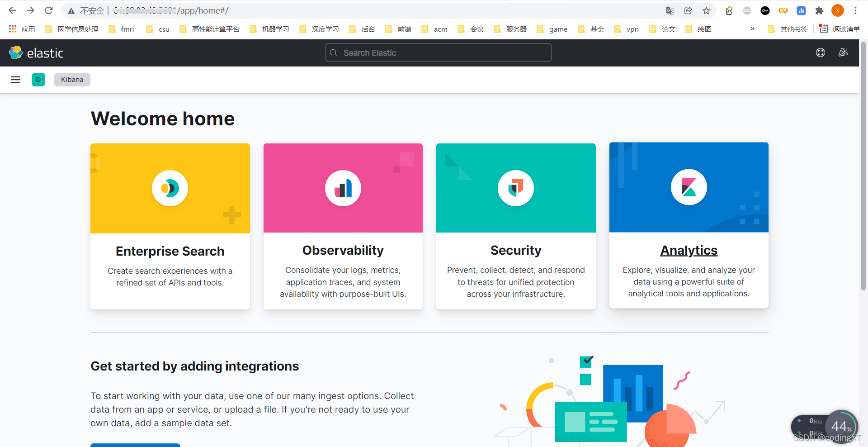Open the 论文 bookmark folder
The width and height of the screenshot is (868, 447).
662,29
